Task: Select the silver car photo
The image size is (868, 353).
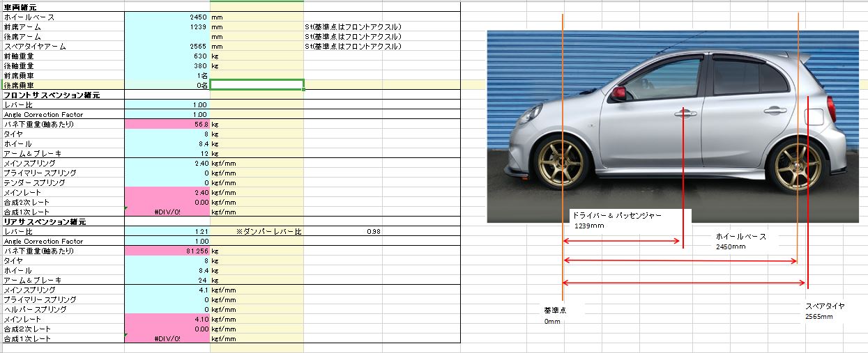Action: 672,126
